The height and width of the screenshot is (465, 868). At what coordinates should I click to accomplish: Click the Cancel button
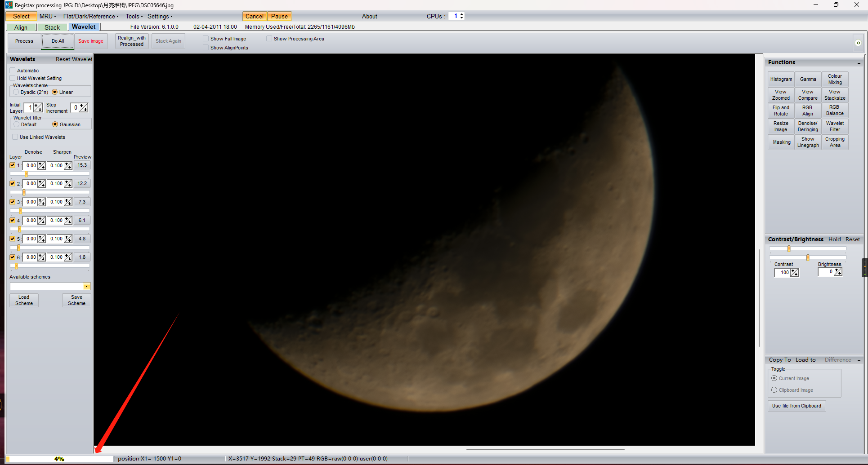click(255, 16)
